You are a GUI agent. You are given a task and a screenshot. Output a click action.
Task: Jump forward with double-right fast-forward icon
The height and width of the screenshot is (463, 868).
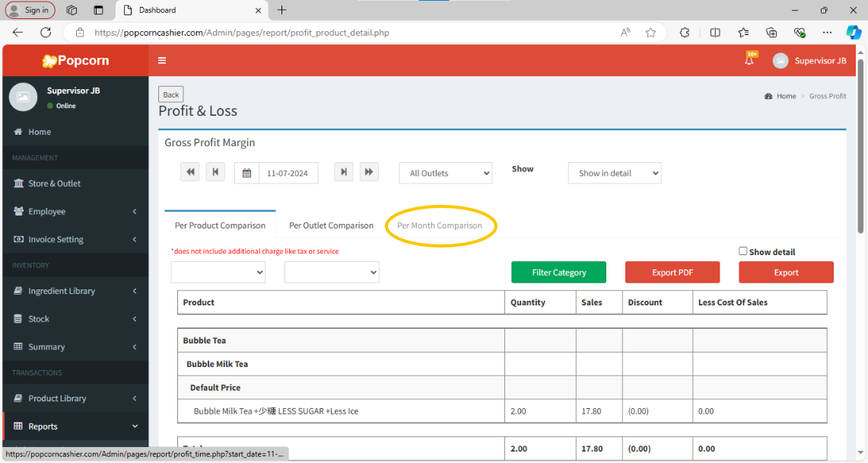point(369,172)
